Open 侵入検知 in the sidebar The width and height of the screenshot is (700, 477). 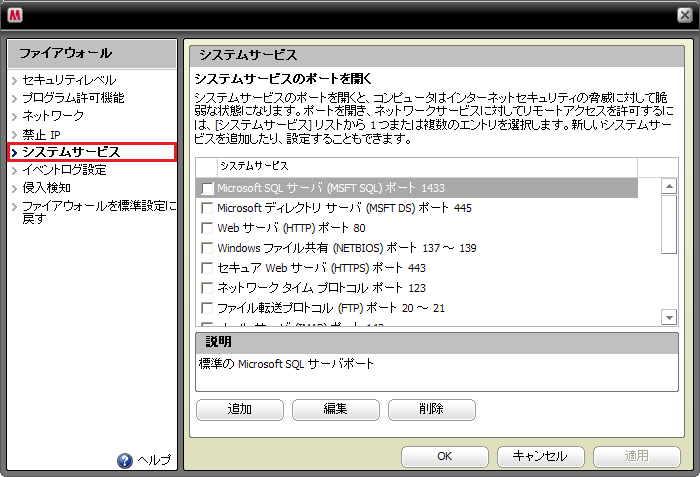[46, 188]
